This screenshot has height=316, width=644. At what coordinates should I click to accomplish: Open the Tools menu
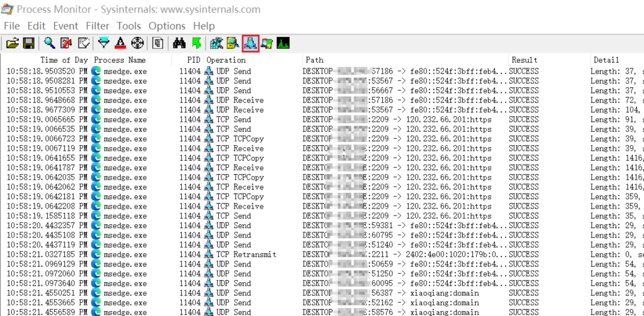[128, 26]
